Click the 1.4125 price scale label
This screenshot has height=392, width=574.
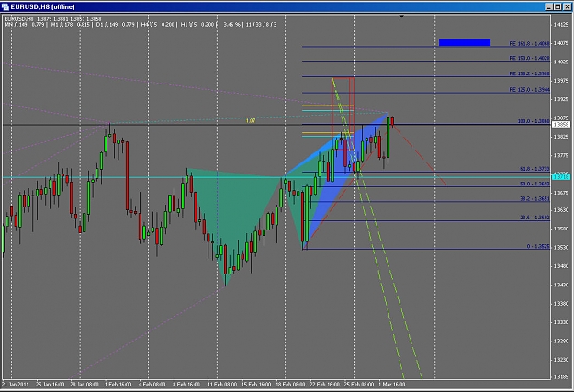[x=561, y=25]
